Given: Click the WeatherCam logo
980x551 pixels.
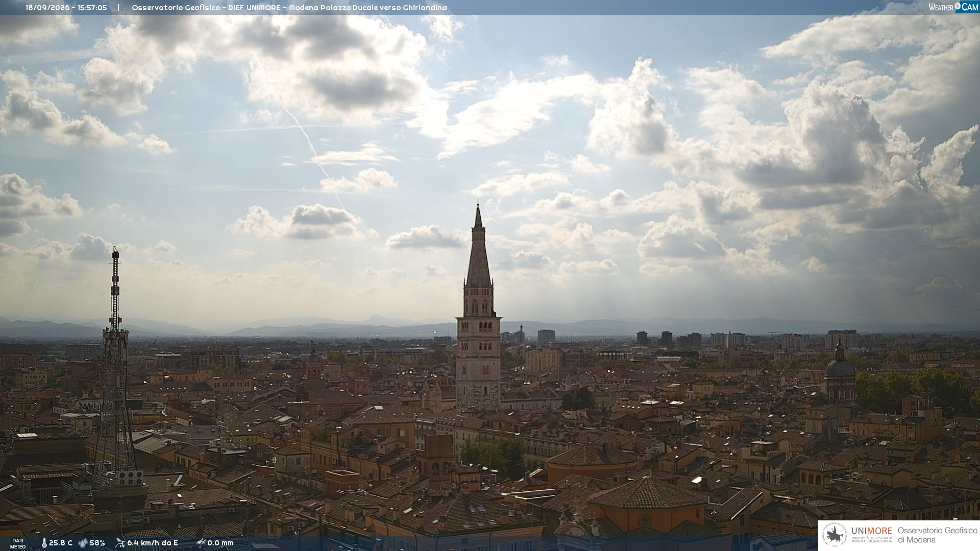Looking at the screenshot, I should [x=953, y=7].
